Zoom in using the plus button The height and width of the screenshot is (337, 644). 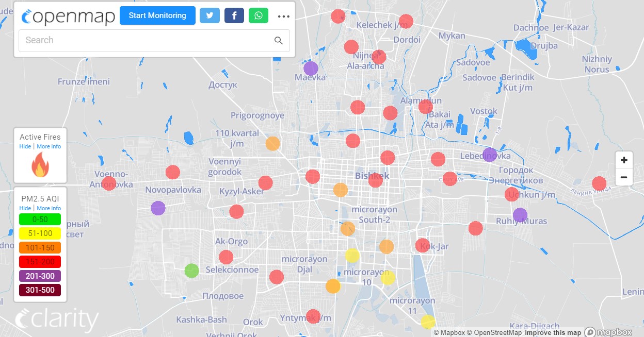(x=624, y=160)
